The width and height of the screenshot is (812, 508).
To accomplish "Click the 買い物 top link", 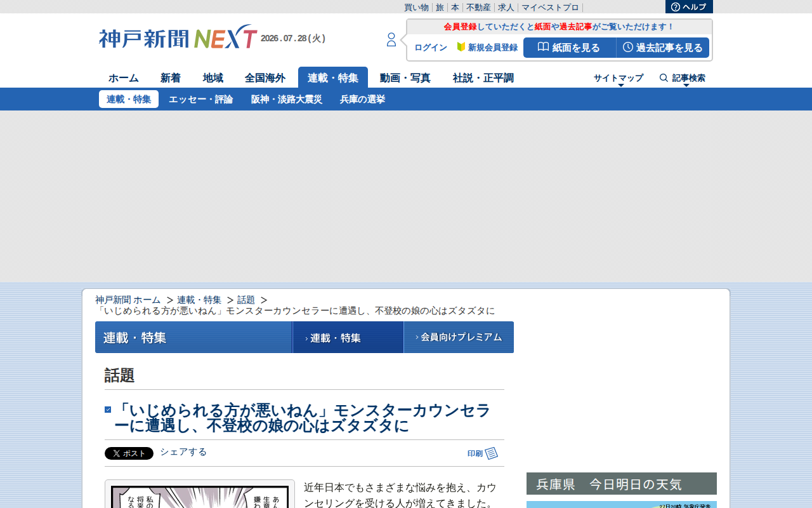I will pyautogui.click(x=417, y=8).
